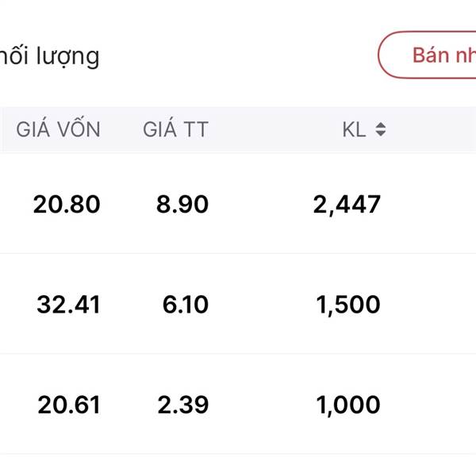Image resolution: width=476 pixels, height=476 pixels.
Task: Sort by the KL column arrows icon
Action: (x=381, y=130)
